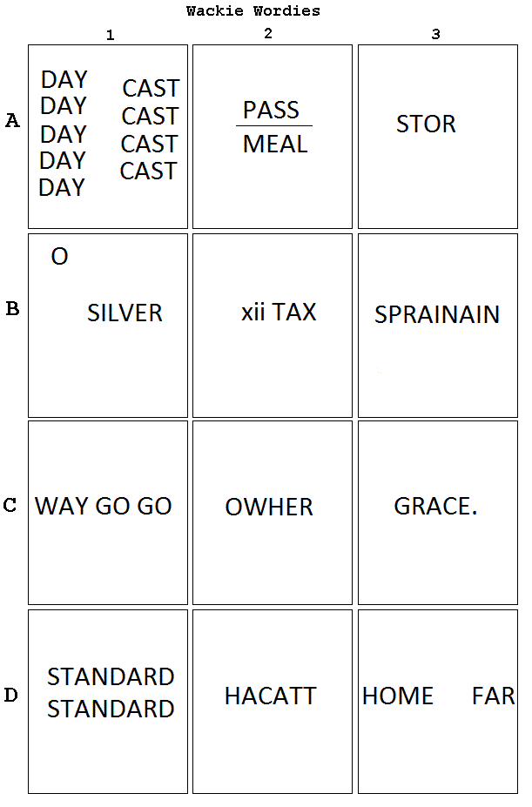Viewport: 532px width, 807px height.
Task: Select the PASS over MEAL puzzle
Action: (274, 126)
